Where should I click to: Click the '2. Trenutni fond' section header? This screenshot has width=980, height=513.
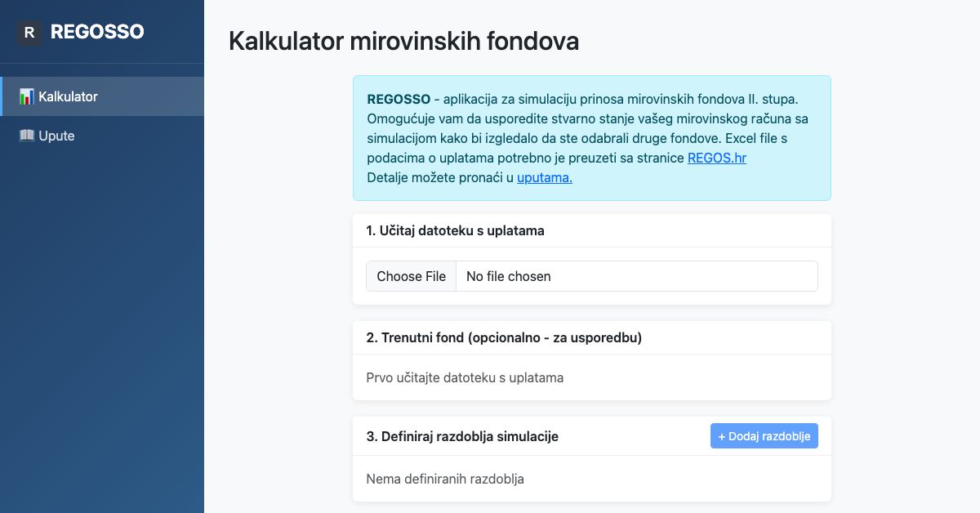coord(504,337)
